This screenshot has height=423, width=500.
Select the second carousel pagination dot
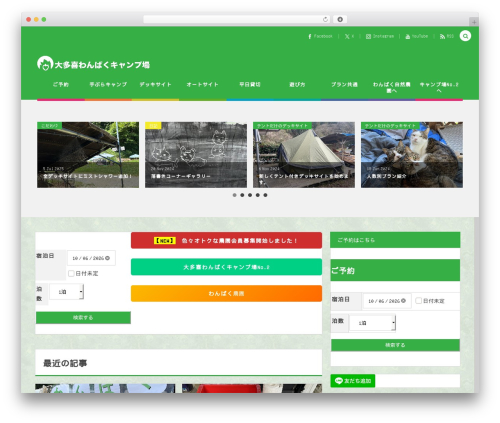242,195
